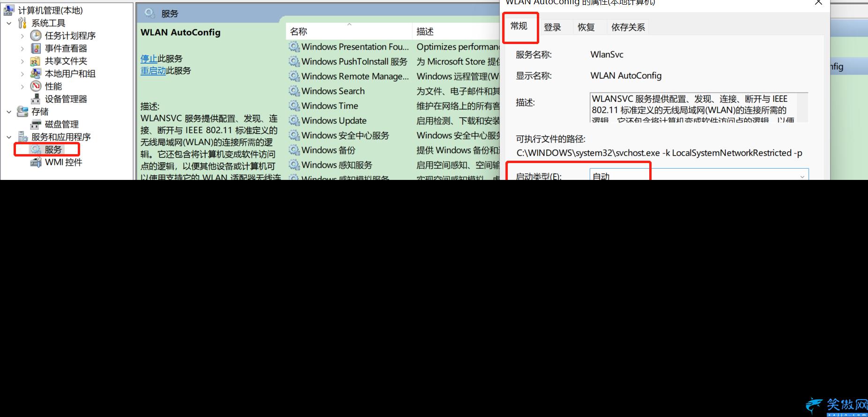The height and width of the screenshot is (417, 868).
Task: Click gear icon of Windows PushToInstall service
Action: (294, 61)
